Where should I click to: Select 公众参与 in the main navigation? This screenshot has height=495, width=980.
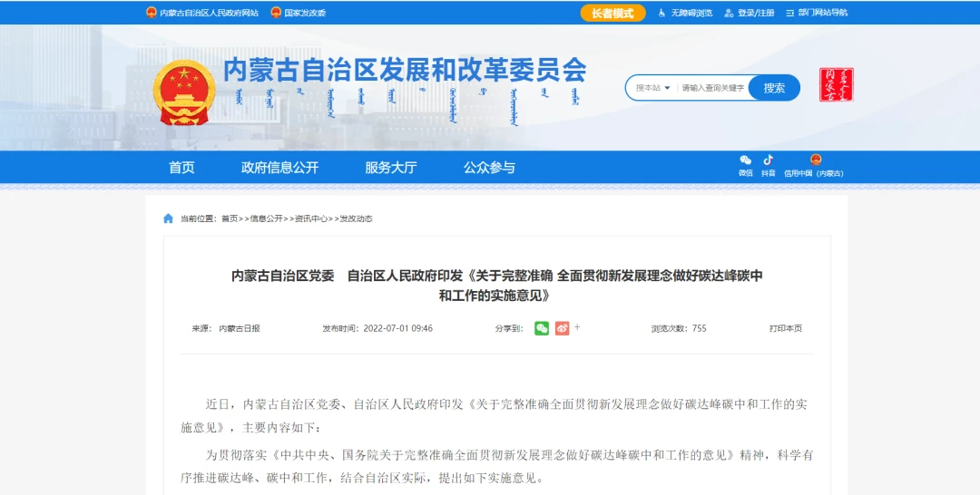pyautogui.click(x=489, y=168)
